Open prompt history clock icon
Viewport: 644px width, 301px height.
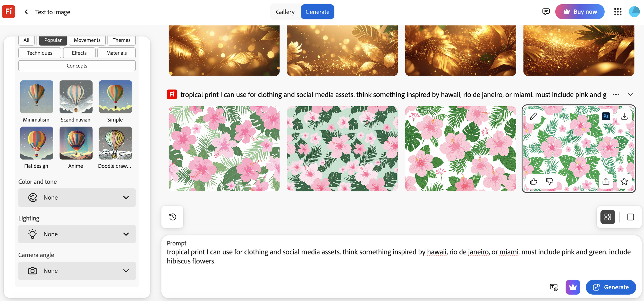(x=173, y=217)
